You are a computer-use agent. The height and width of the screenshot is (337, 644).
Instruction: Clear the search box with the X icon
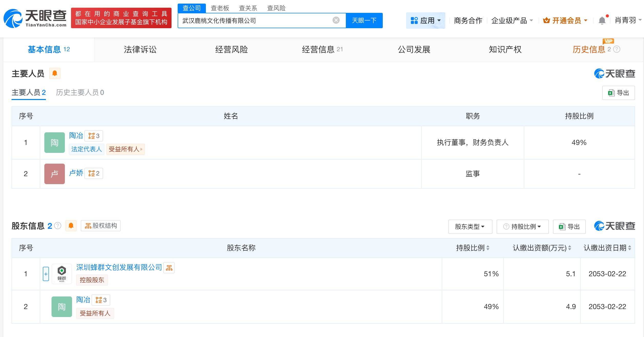point(336,20)
